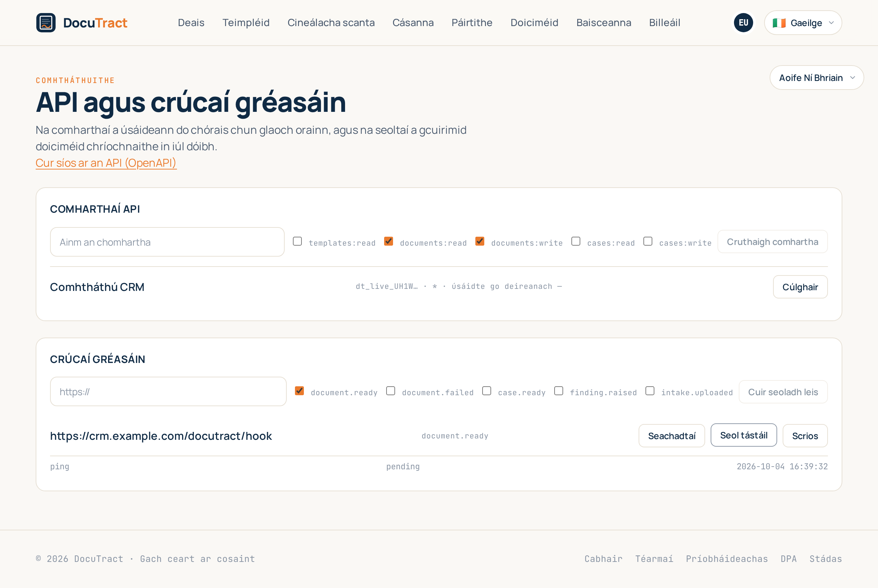Click the Cuir seoladh leis button

783,392
